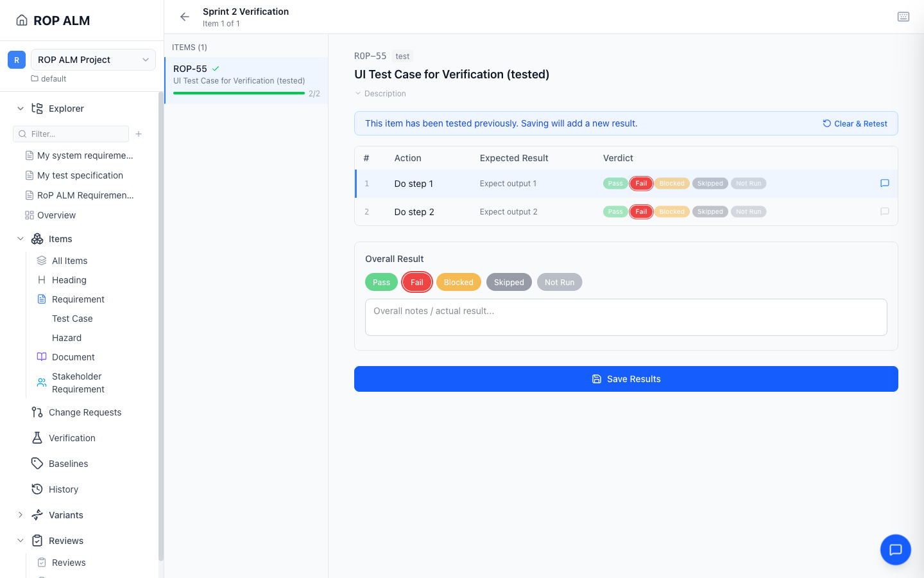Click the All Items layers icon

point(42,261)
